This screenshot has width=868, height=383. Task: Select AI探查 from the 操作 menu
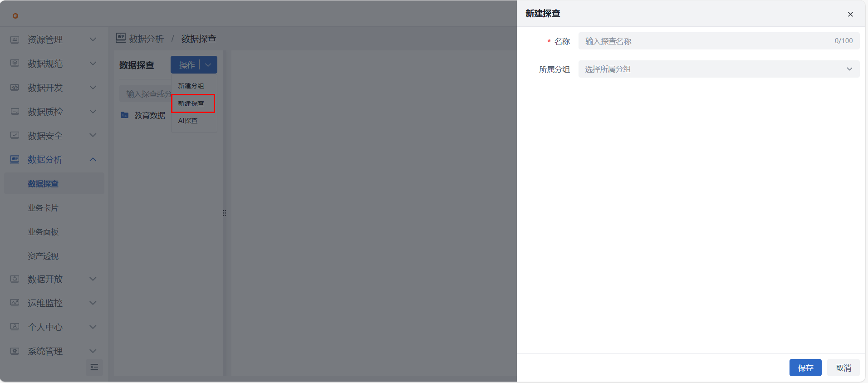[194, 121]
